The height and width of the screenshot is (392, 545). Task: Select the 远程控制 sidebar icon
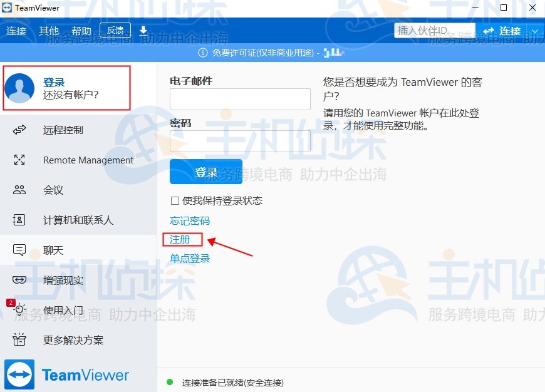(19, 130)
